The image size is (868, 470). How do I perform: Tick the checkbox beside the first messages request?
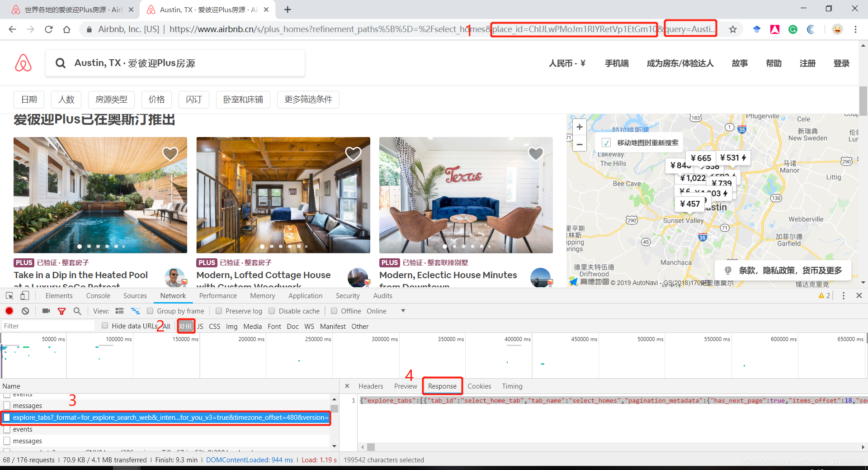coord(7,406)
